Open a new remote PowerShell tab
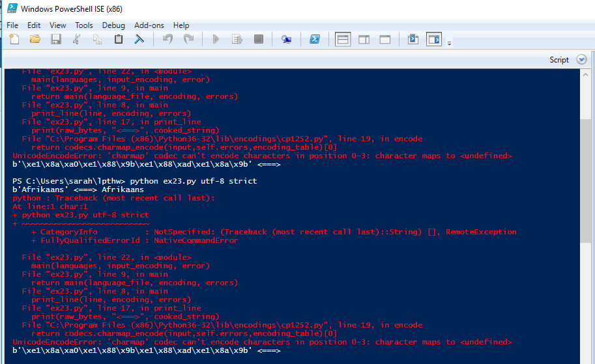This screenshot has height=364, width=595. (x=286, y=39)
